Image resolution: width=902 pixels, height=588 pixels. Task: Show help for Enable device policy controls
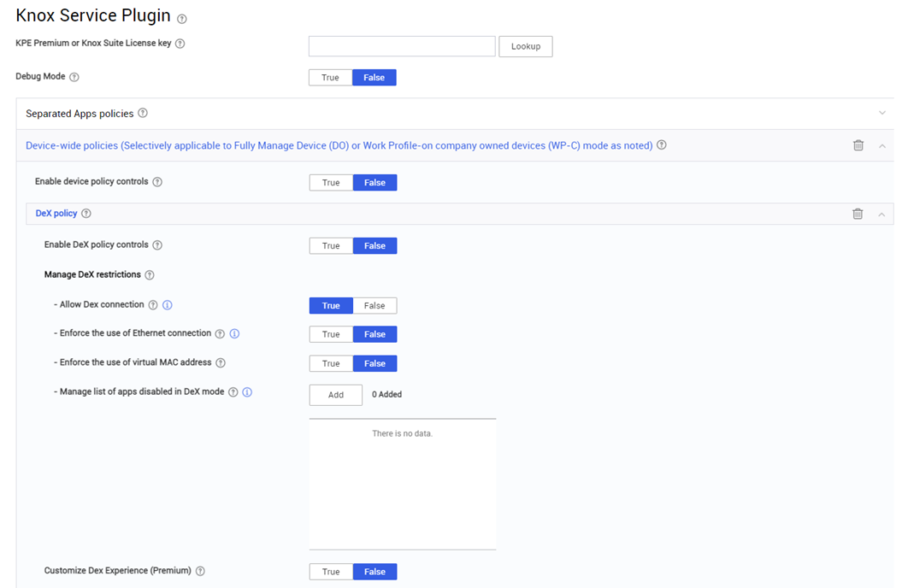click(157, 182)
